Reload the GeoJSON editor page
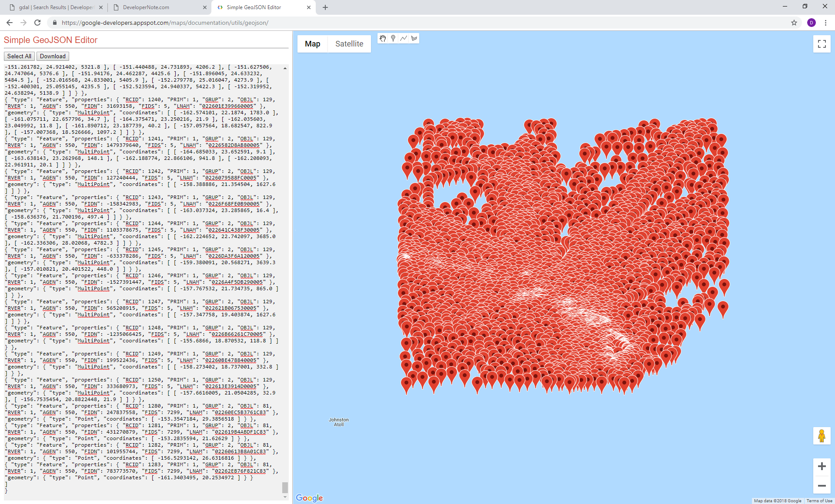Screen dimensions: 835x504 point(37,23)
